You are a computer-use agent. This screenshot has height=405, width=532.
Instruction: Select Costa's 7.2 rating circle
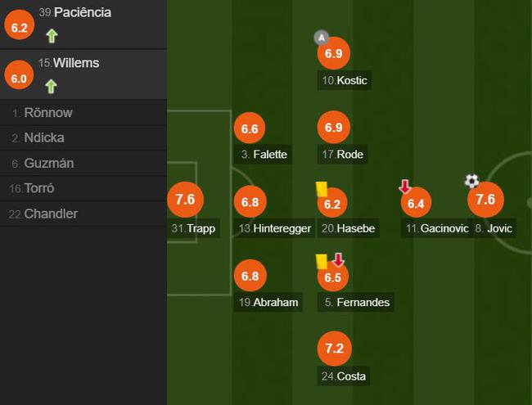pos(334,349)
